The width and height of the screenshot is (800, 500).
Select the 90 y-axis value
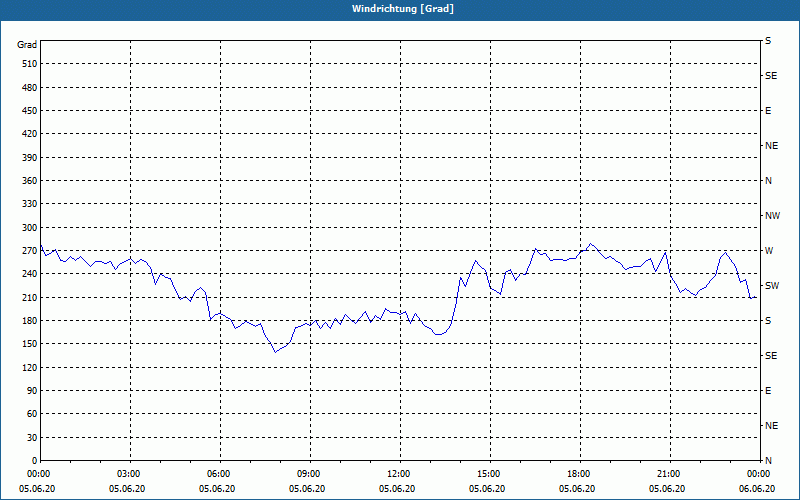[x=32, y=391]
